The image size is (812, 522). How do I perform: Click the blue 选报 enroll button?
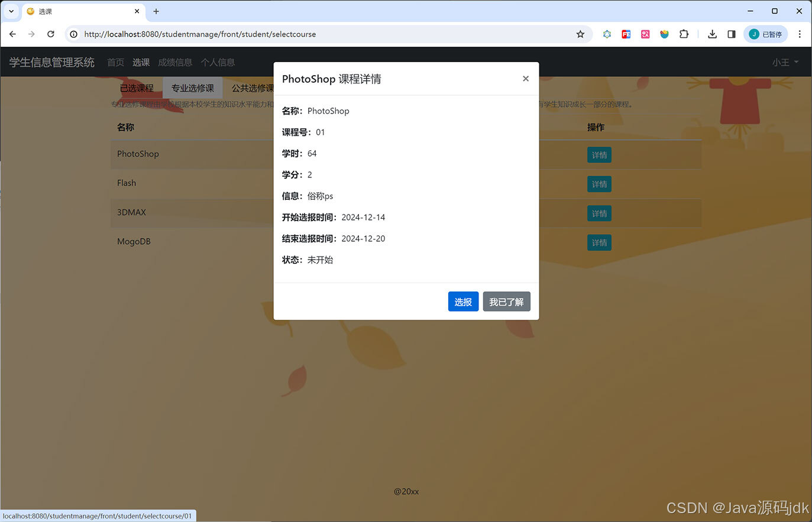(463, 301)
